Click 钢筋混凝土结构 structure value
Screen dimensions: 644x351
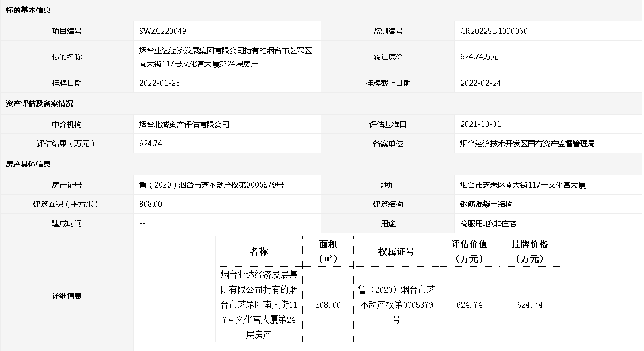[487, 204]
